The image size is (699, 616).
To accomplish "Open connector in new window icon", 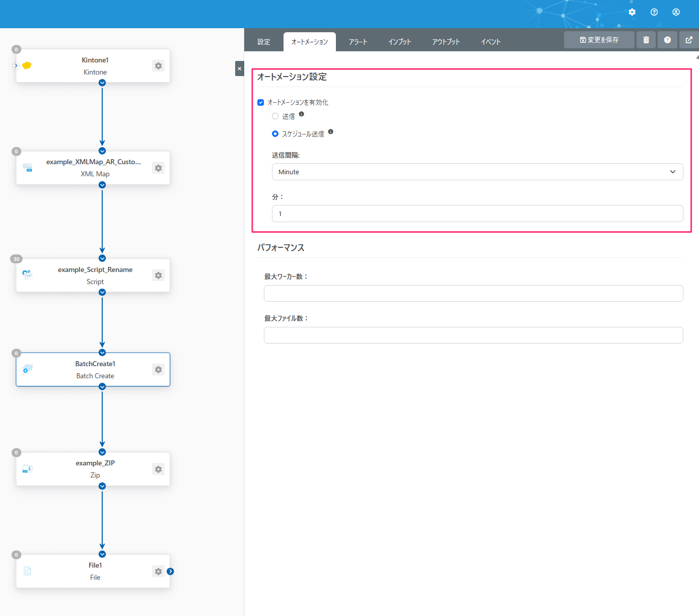I will coord(689,40).
